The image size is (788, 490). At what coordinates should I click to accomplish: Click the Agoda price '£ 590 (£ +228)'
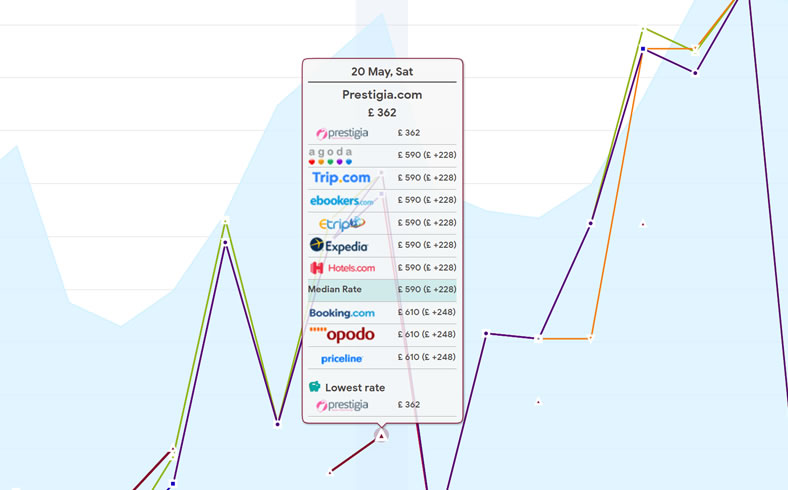pos(427,155)
